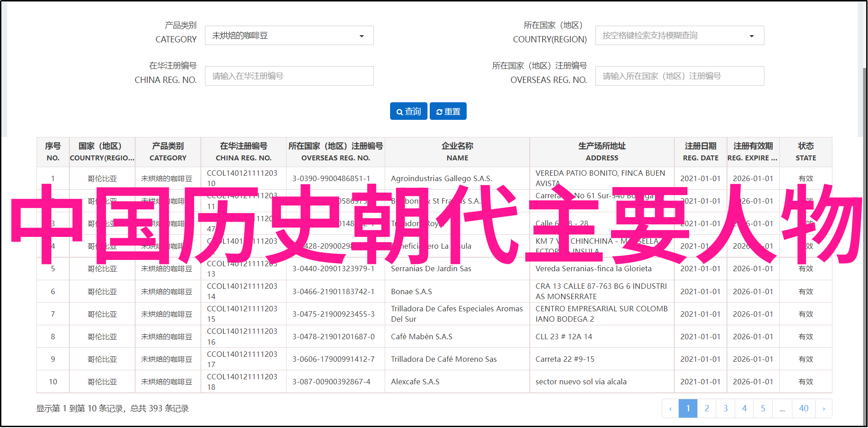Open page 4 of the records
This screenshot has width=868, height=428.
(744, 409)
